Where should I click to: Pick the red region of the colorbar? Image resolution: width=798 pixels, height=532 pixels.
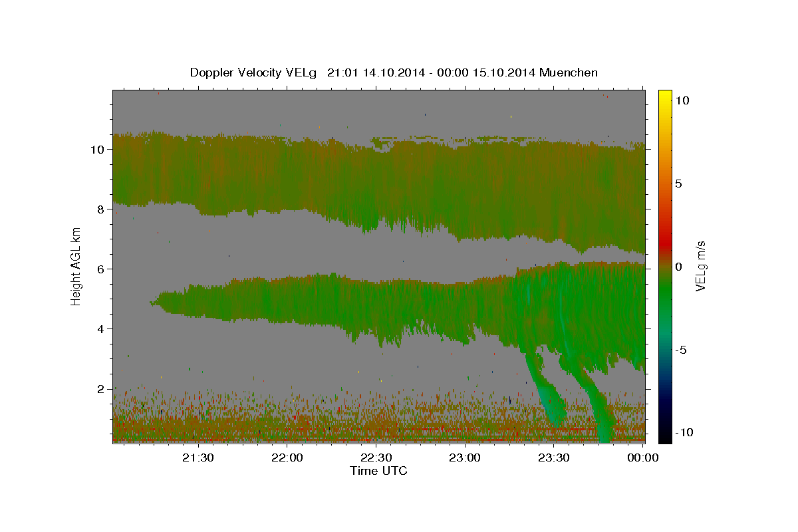pyautogui.click(x=664, y=243)
